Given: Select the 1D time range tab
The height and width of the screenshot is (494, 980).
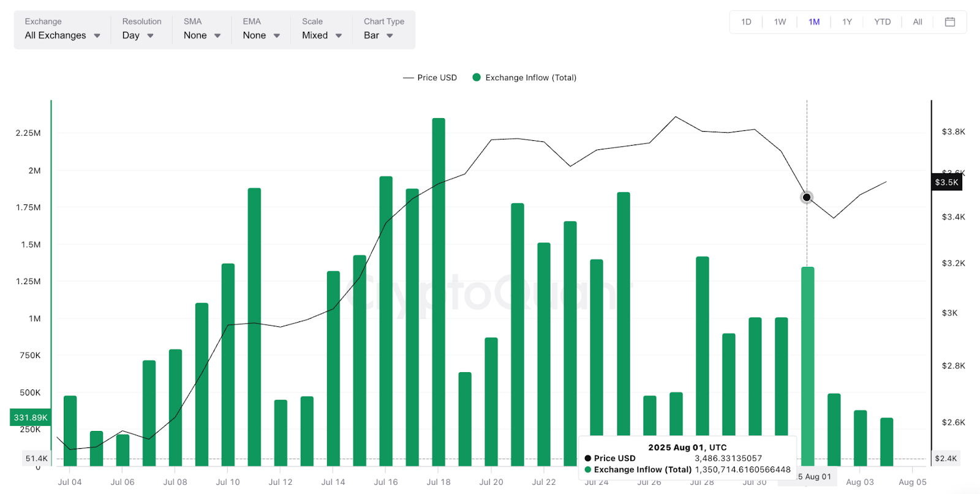Looking at the screenshot, I should click(746, 22).
